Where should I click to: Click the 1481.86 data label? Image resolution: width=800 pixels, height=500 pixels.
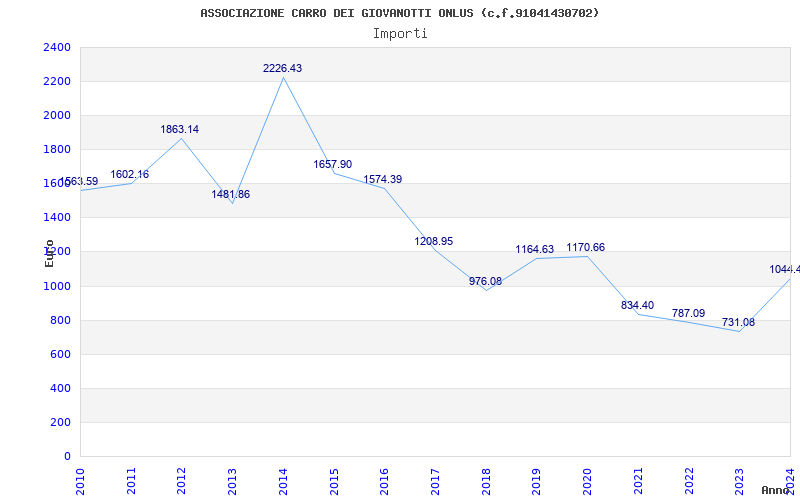[x=231, y=194]
